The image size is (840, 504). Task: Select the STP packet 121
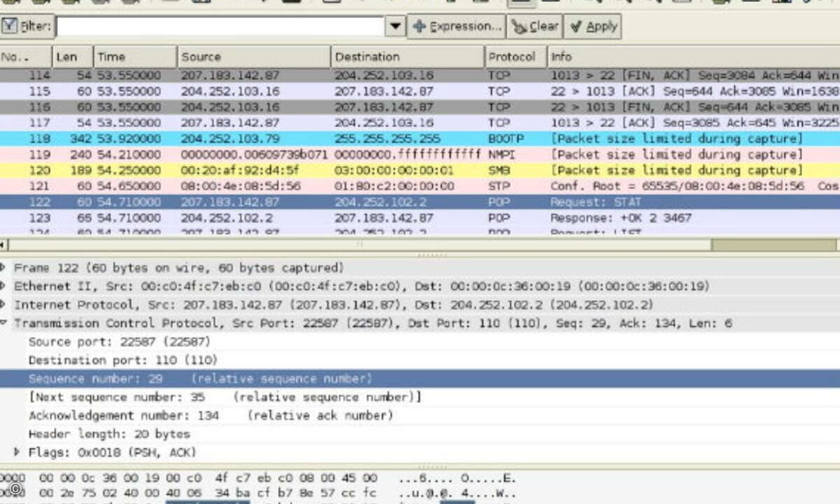[x=420, y=186]
